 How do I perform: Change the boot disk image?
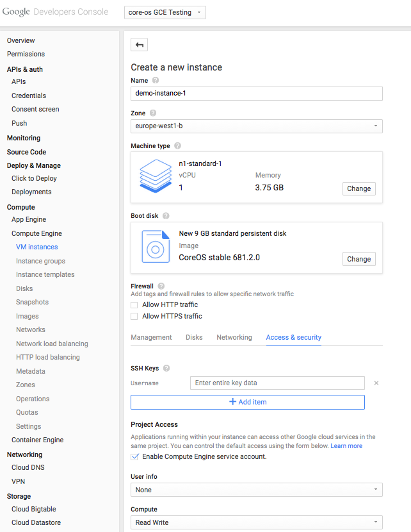[x=359, y=259]
